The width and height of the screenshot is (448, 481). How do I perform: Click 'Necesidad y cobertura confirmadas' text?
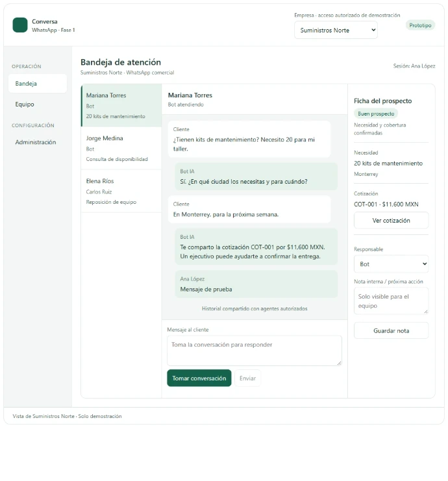(380, 129)
